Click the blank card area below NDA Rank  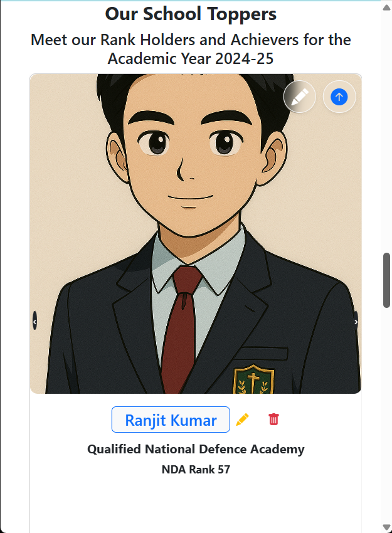(196, 505)
